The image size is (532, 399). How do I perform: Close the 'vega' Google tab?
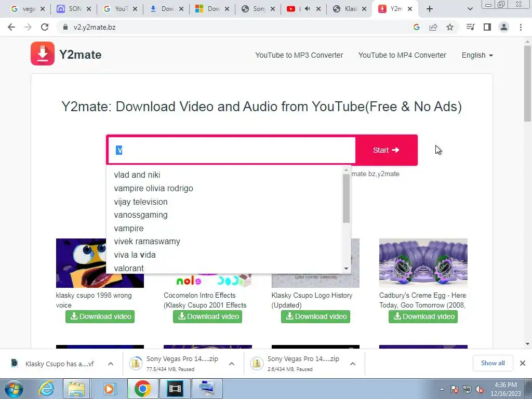[x=43, y=9]
